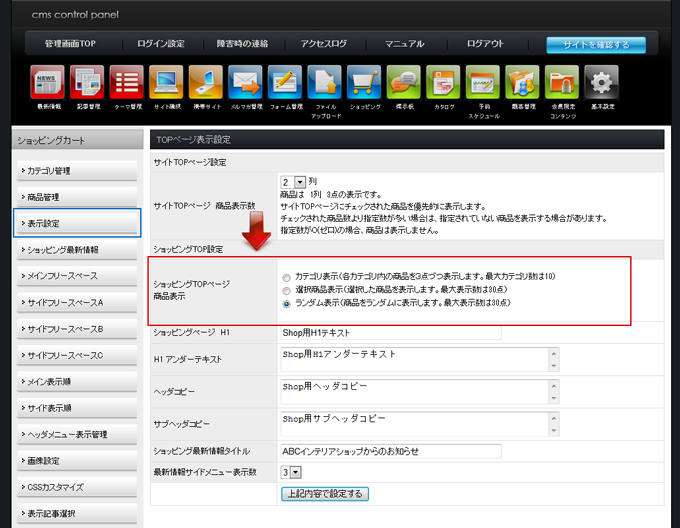This screenshot has height=528, width=680.
Task: Expand the 最新情報サイドメニュー表示数 dropdown
Action: point(290,472)
